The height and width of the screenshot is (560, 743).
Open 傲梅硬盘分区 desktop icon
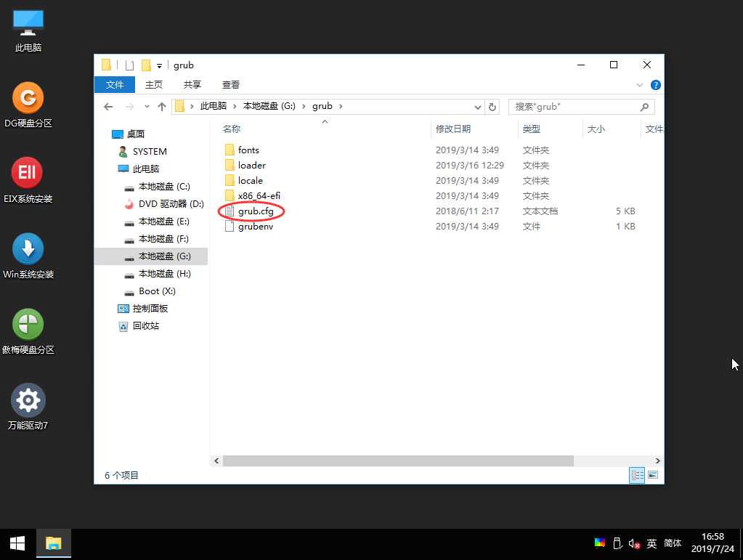tap(28, 332)
